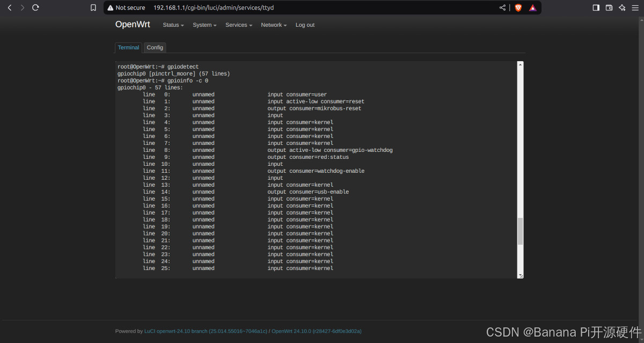Go back with the browser back arrow

click(x=9, y=8)
